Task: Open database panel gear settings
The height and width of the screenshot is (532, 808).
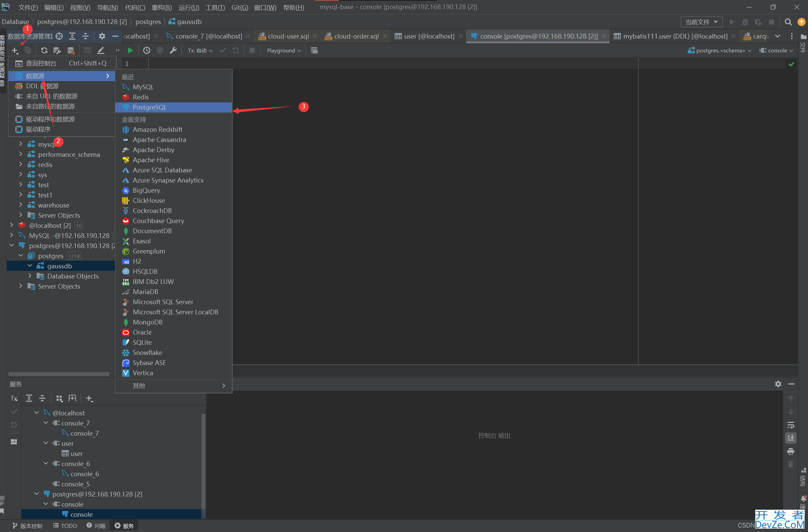Action: tap(102, 36)
